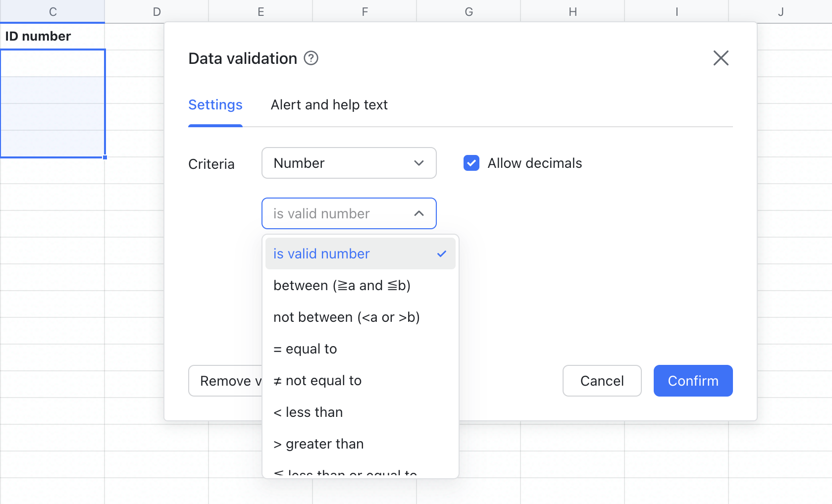Click the Cancel button
The width and height of the screenshot is (832, 504).
click(x=602, y=381)
